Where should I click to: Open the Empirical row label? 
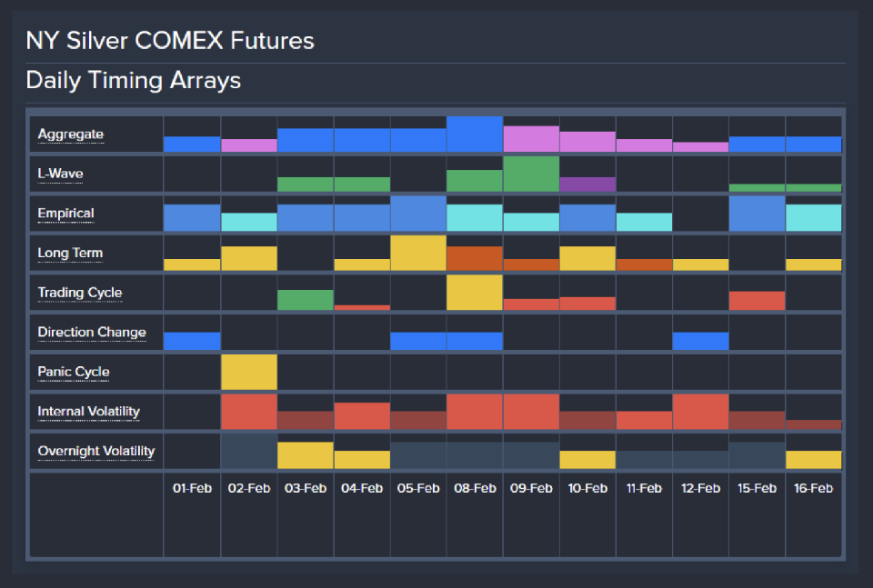(x=65, y=214)
